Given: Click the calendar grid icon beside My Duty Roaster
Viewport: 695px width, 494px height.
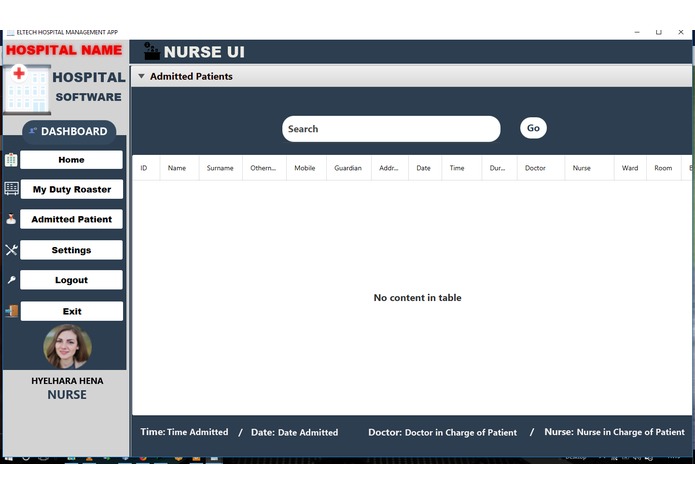Looking at the screenshot, I should [12, 189].
